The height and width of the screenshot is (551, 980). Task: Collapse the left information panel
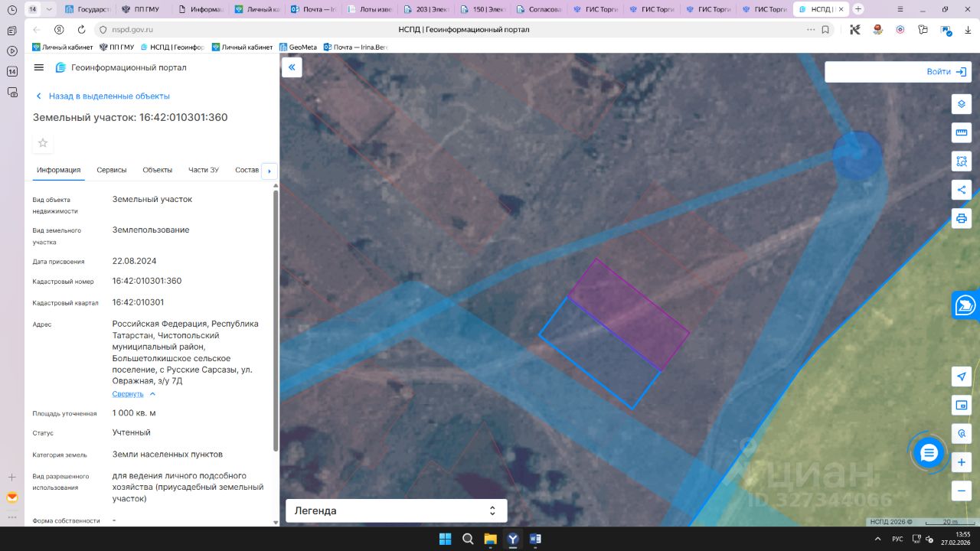292,67
